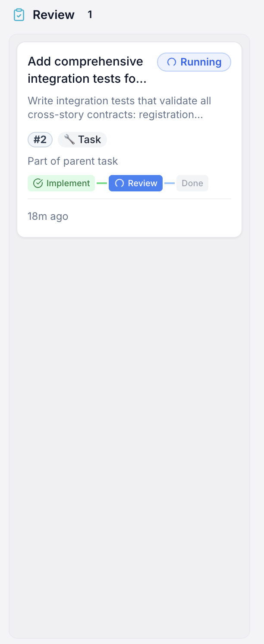
Task: Click empty area of Review column
Action: pyautogui.click(x=129, y=410)
